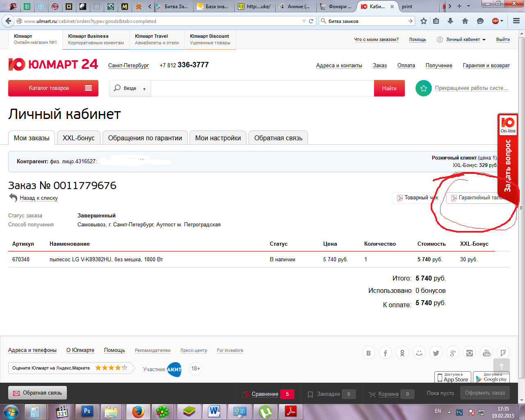Click Выйти logout link
Image resolution: width=525 pixels, height=420 pixels.
[x=503, y=40]
